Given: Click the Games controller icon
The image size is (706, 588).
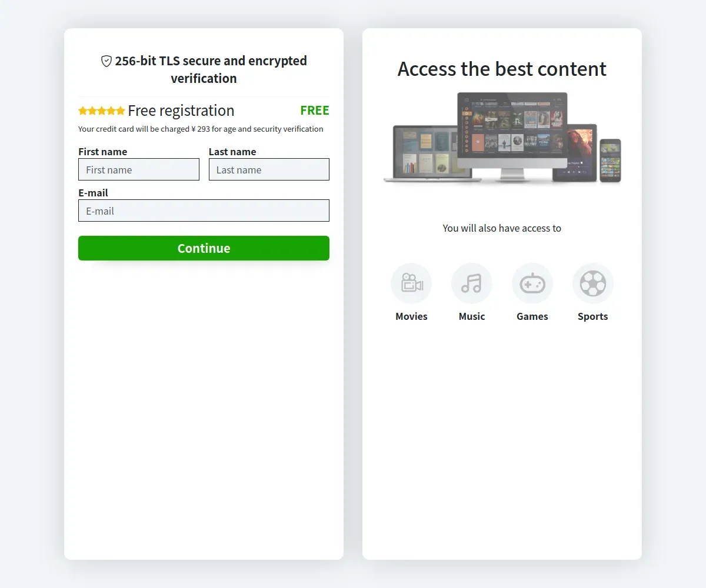Looking at the screenshot, I should [532, 283].
